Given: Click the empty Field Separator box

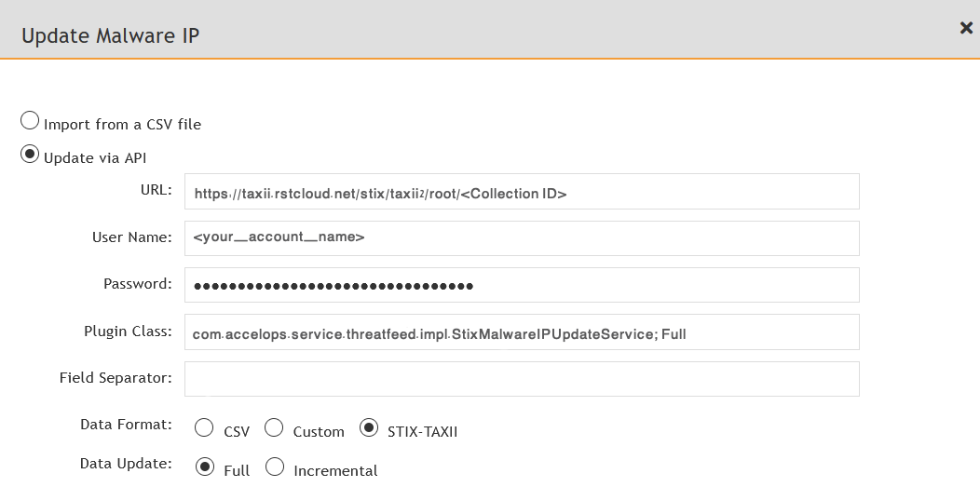Looking at the screenshot, I should [522, 379].
